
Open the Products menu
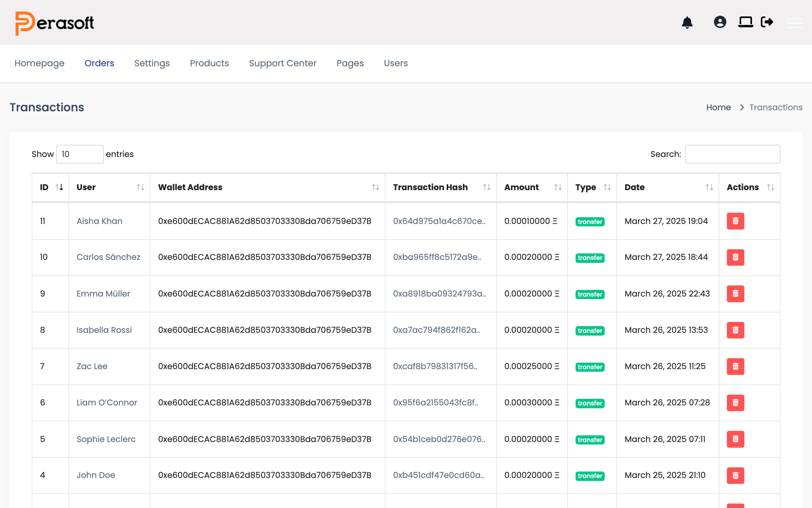pos(210,63)
